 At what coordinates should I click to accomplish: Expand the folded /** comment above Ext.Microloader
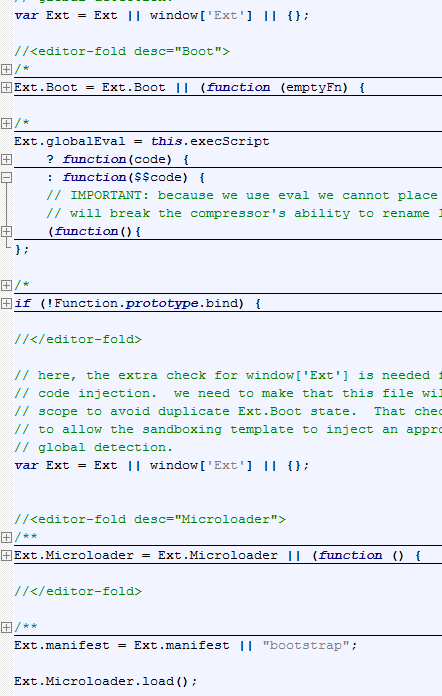click(x=6, y=538)
